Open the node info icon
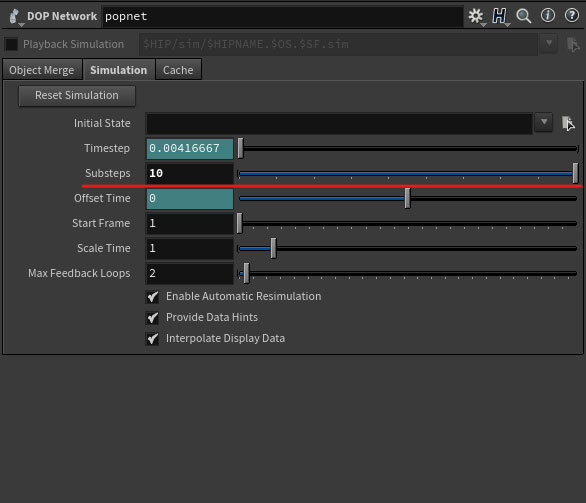 pyautogui.click(x=548, y=15)
